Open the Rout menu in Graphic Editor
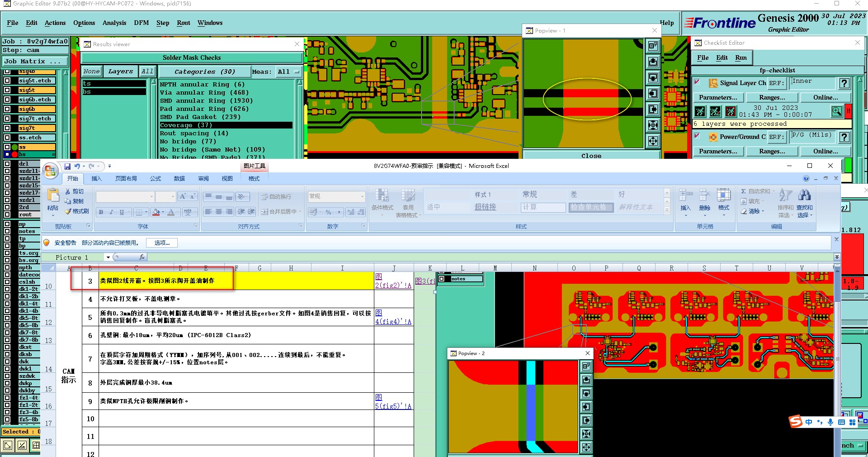Screen dimensions: 868x457 click(184, 23)
